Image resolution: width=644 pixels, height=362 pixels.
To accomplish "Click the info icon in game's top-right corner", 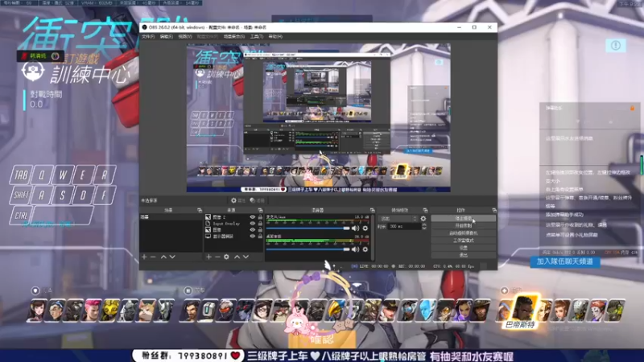I will tap(615, 46).
